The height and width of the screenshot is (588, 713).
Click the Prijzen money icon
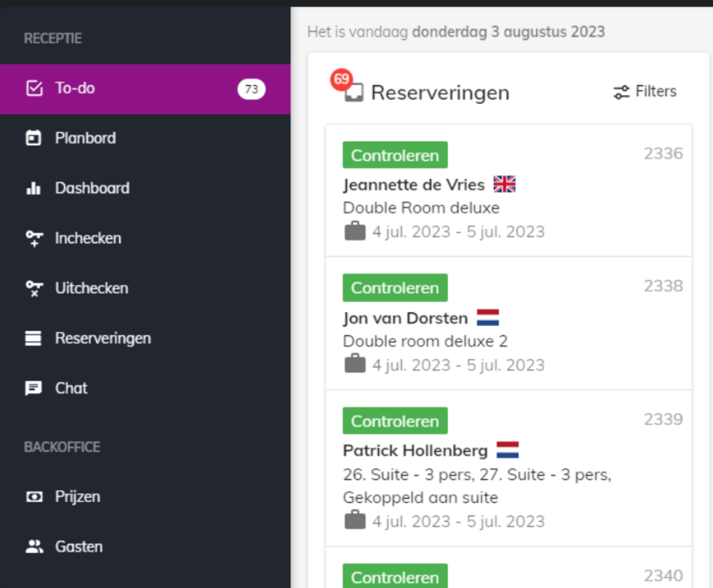pyautogui.click(x=34, y=496)
